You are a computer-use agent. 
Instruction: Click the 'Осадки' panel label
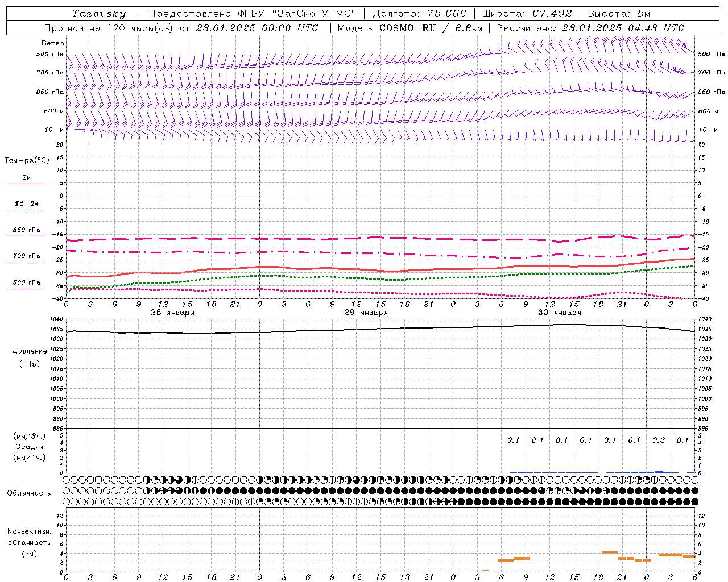(x=30, y=447)
